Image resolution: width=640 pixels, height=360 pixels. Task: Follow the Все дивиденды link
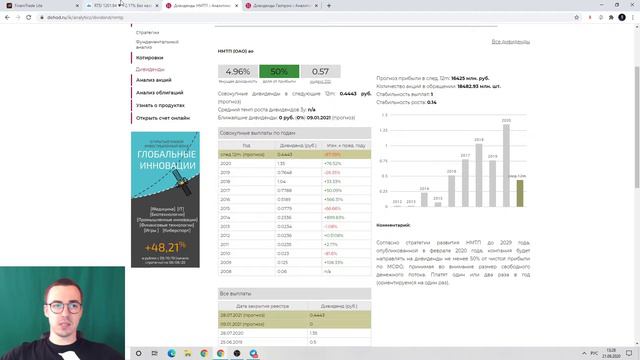click(511, 42)
